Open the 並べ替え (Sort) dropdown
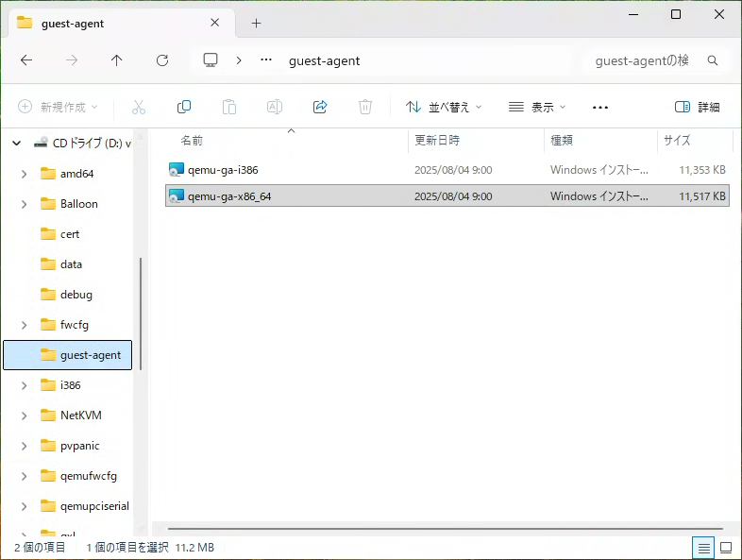Screen dimensions: 742x560 click(x=444, y=107)
